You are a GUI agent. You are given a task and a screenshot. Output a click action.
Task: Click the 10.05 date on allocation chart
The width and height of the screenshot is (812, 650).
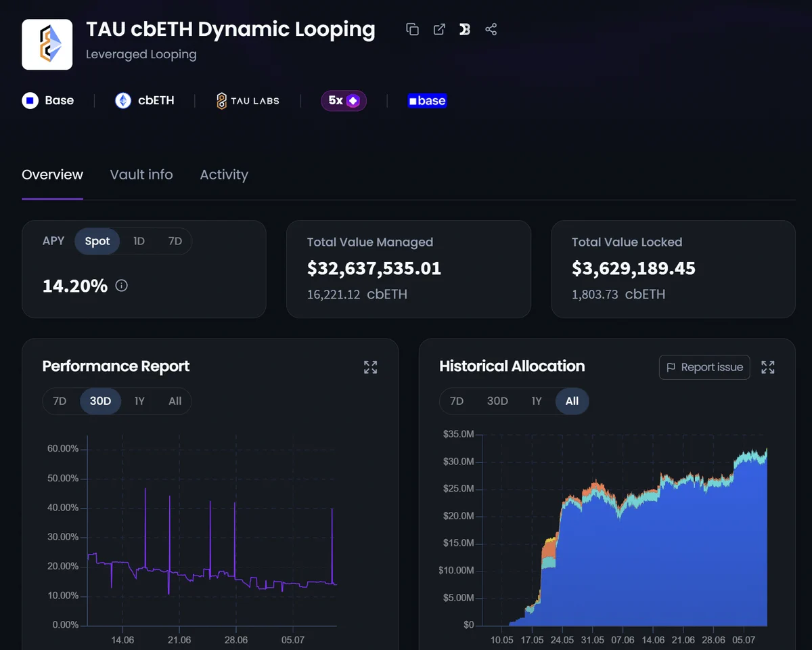[x=501, y=639]
